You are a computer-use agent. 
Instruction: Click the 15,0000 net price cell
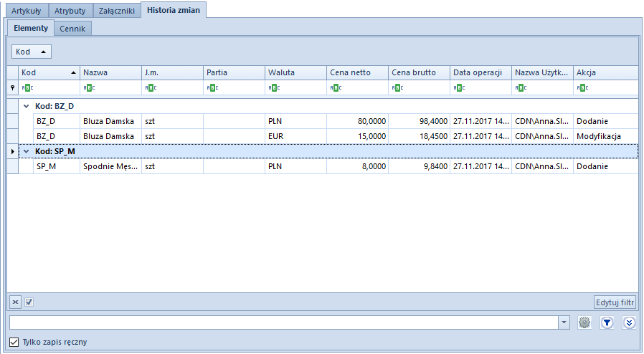tap(357, 136)
